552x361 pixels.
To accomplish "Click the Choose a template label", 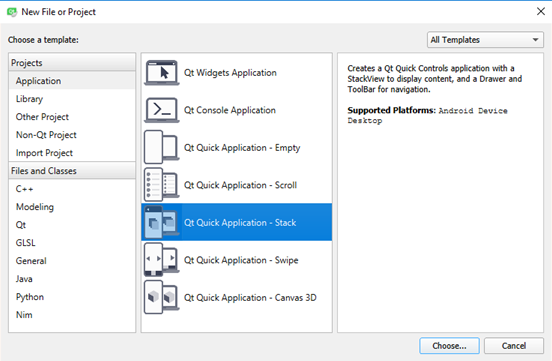I will (x=43, y=40).
